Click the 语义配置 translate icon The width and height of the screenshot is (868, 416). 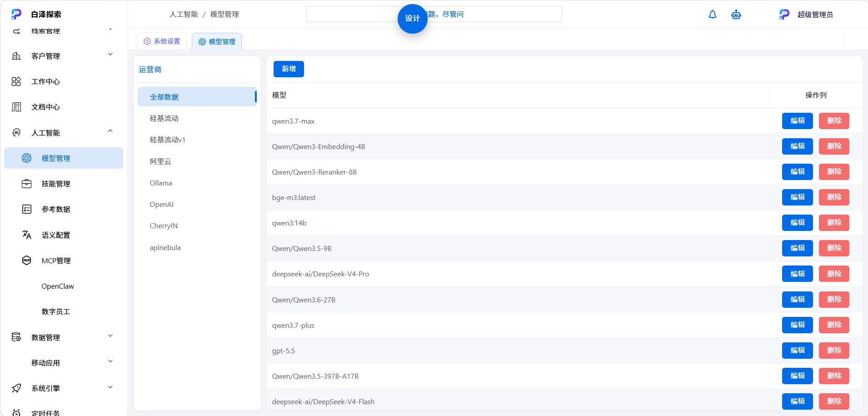coord(27,235)
